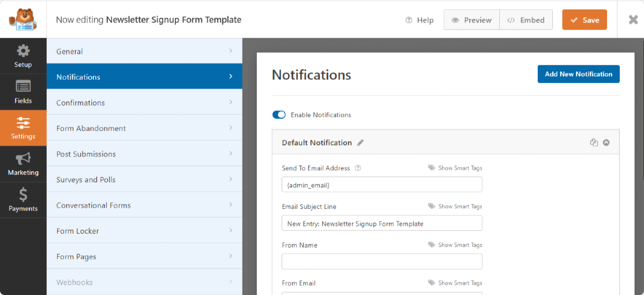Open Post Submissions settings
This screenshot has height=295, width=644.
coord(145,154)
